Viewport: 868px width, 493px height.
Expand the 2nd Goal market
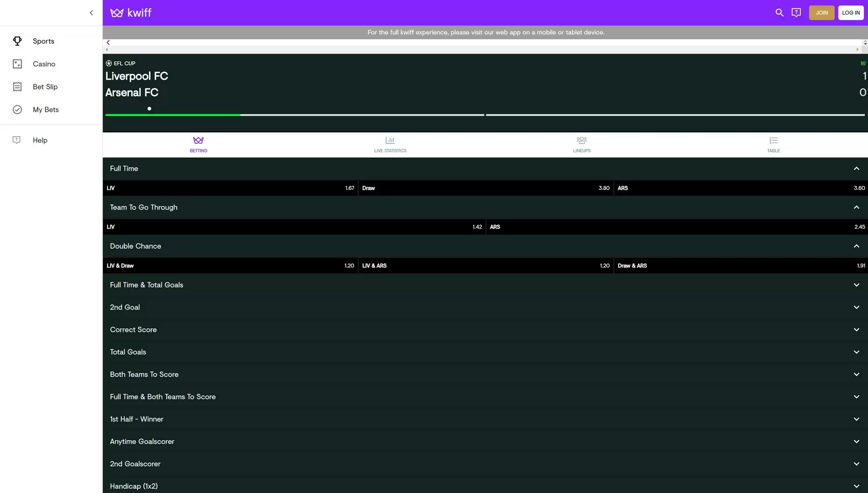[485, 307]
